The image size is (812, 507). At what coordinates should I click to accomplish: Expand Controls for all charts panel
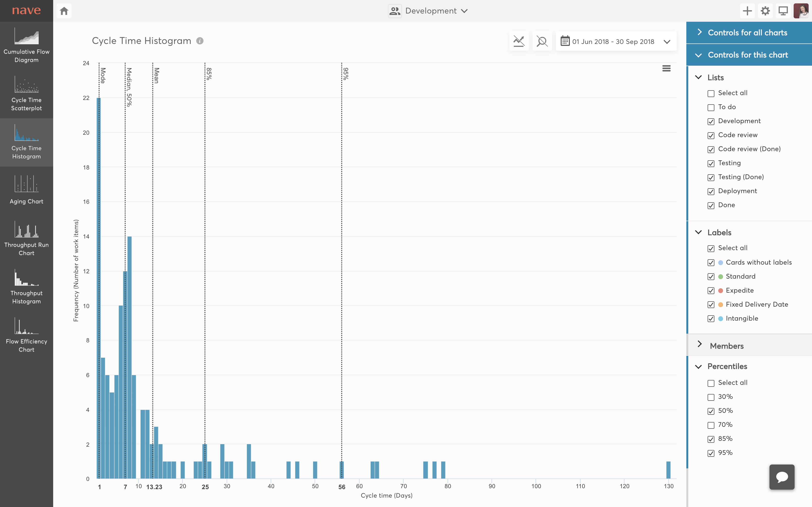pos(747,33)
